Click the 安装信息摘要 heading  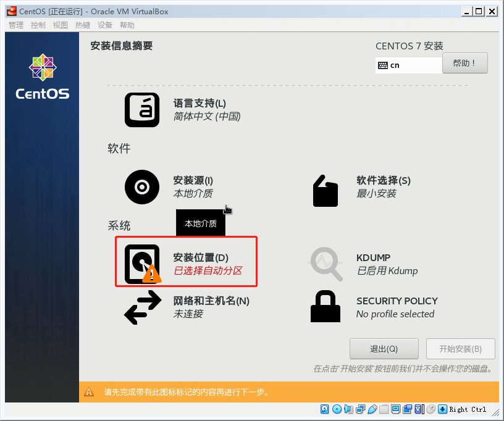[x=122, y=46]
